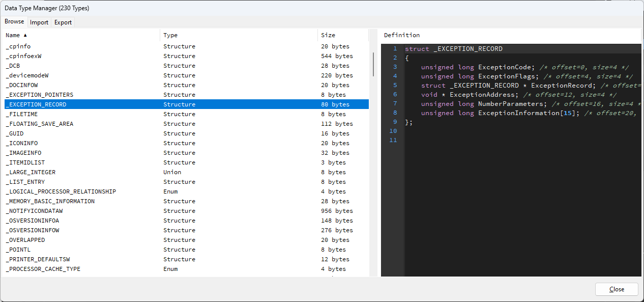Click the 276 bytes size cell

(337, 230)
